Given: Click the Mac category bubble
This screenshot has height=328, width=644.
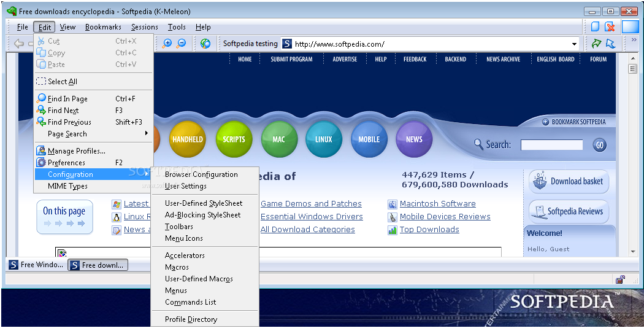Looking at the screenshot, I should click(x=279, y=139).
